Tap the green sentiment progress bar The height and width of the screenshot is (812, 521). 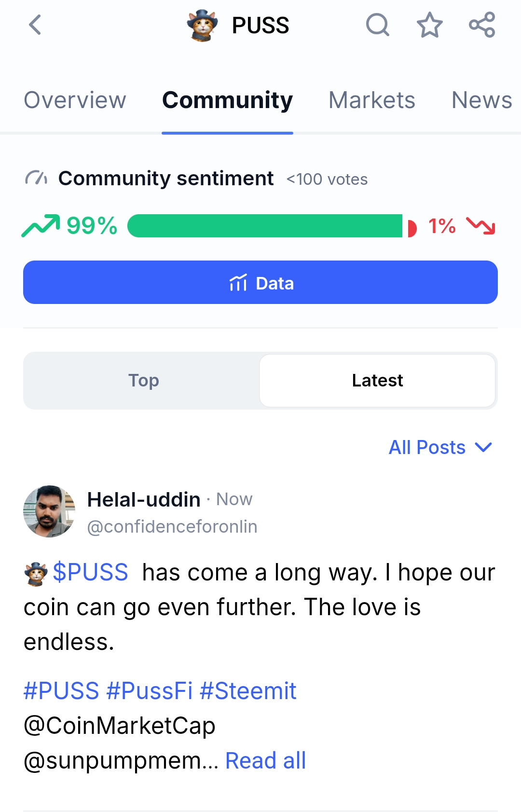265,226
